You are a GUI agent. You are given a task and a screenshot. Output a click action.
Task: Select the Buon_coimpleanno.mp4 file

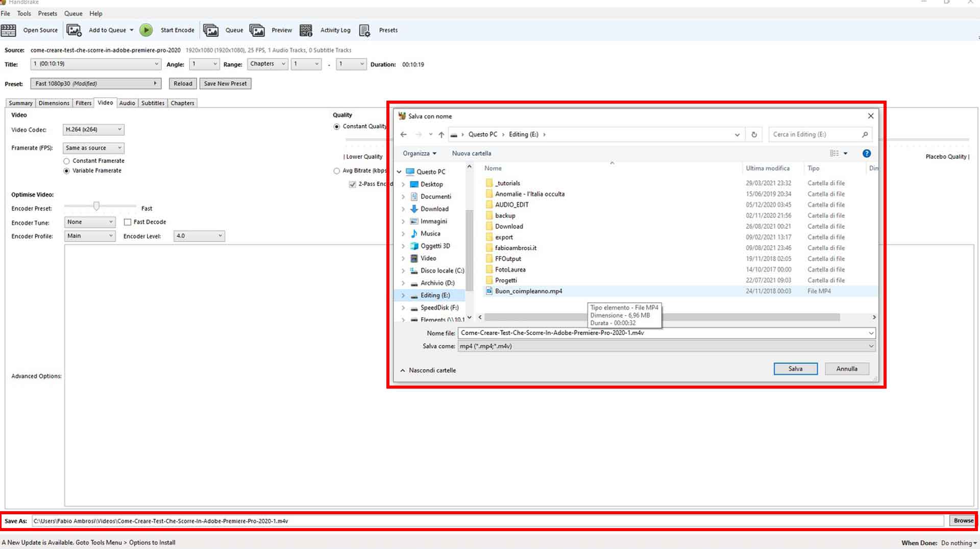(x=528, y=291)
